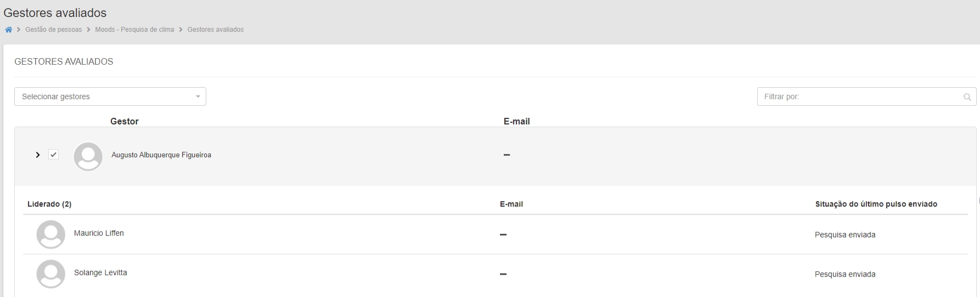Click the Gestor column header
This screenshot has height=297, width=980.
pyautogui.click(x=125, y=122)
